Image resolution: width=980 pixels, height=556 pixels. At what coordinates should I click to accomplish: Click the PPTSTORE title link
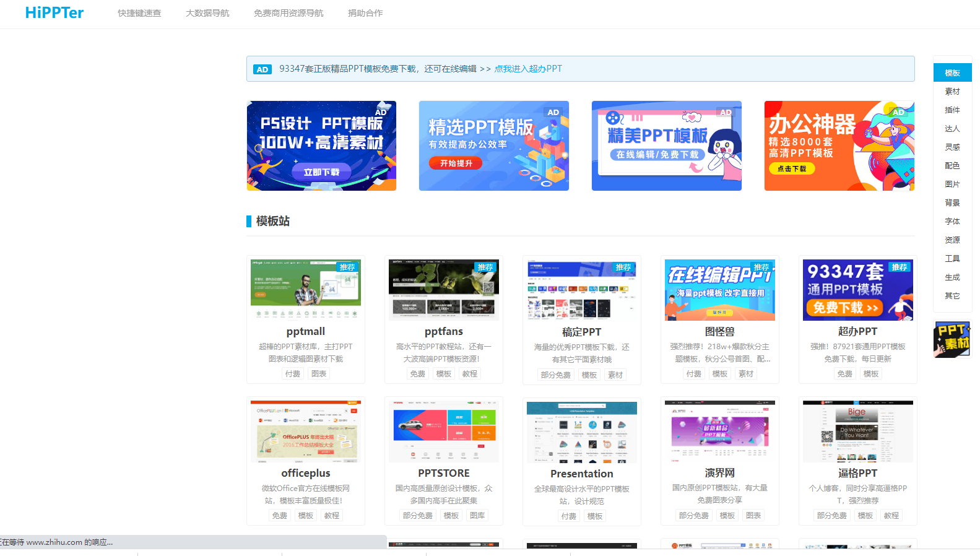[444, 474]
